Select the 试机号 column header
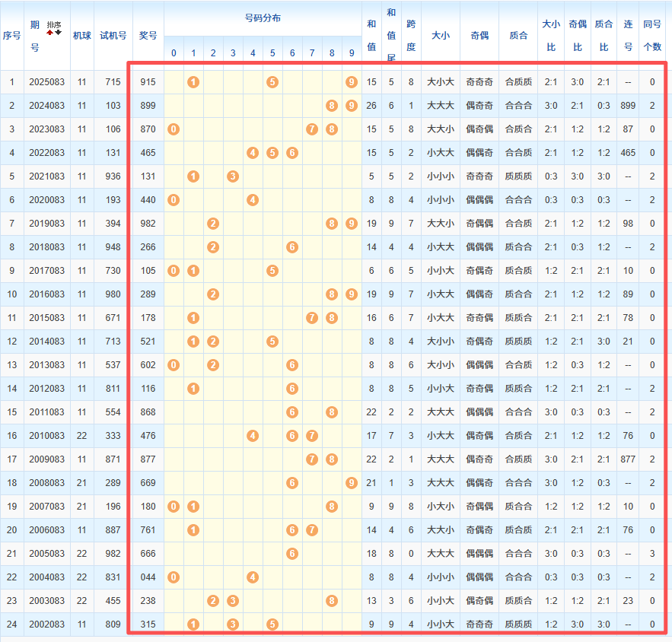This screenshot has width=672, height=642. [113, 35]
